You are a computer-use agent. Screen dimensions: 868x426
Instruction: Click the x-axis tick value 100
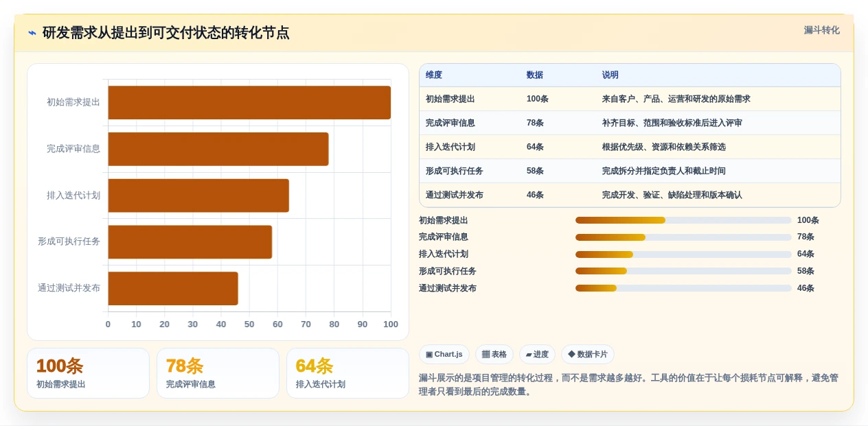point(391,324)
